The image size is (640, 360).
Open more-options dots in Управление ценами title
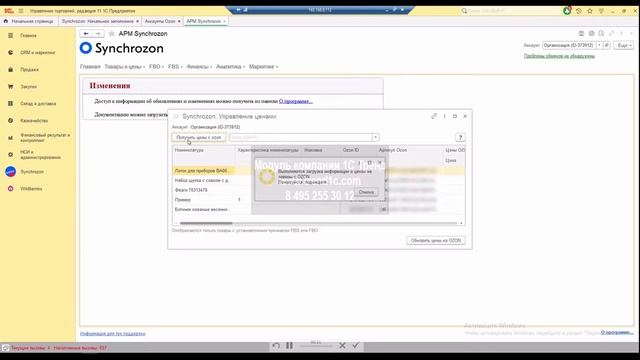point(444,116)
